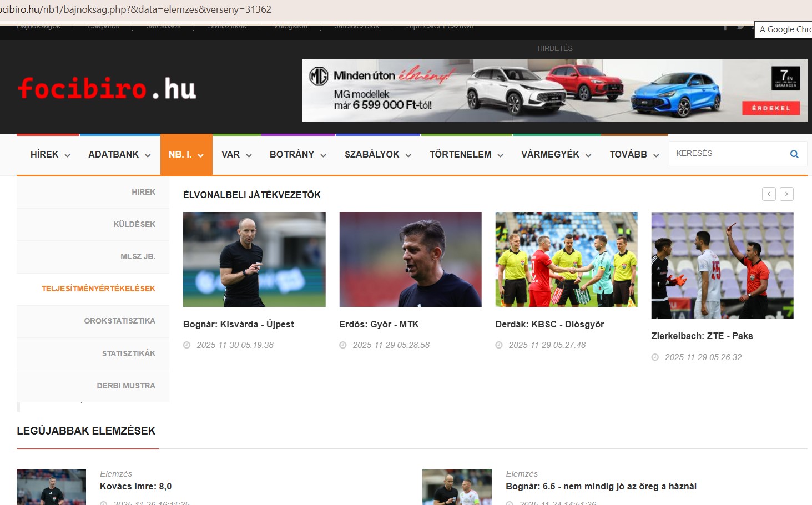
Task: Open article Erdős: Győr - MTK
Action: [379, 324]
